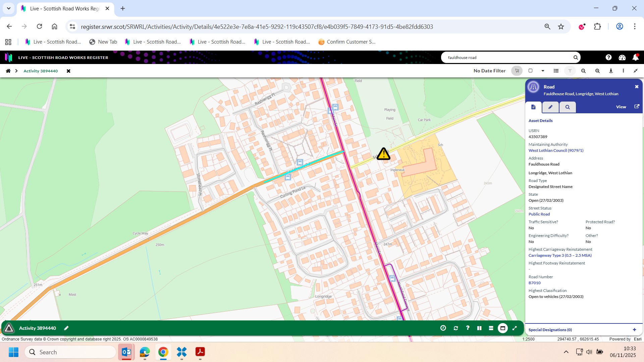Switch to the two-column panel layout
Viewport: 644px width, 362px height.
[x=479, y=328]
